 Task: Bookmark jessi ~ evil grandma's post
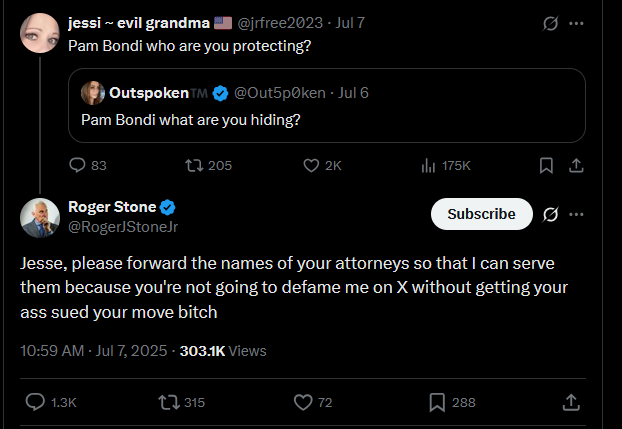click(546, 165)
